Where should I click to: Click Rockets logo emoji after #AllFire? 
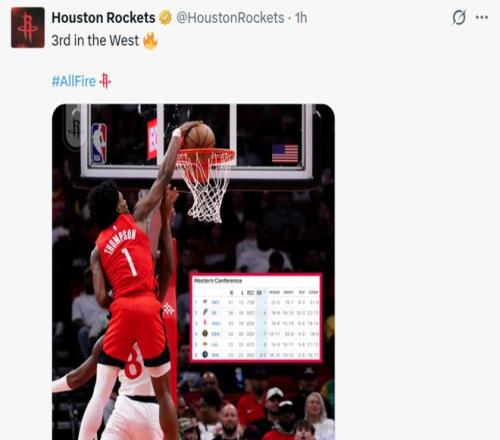click(x=105, y=81)
